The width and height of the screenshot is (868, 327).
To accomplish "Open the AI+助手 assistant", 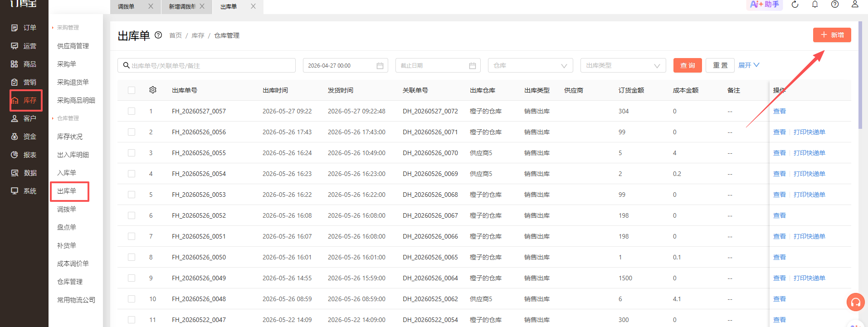I will [765, 5].
